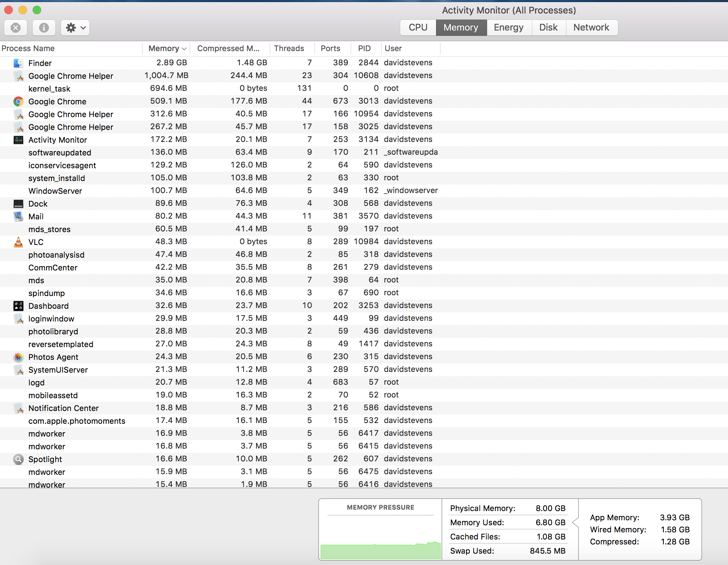
Task: Select the mobileassetd process row
Action: pos(364,395)
